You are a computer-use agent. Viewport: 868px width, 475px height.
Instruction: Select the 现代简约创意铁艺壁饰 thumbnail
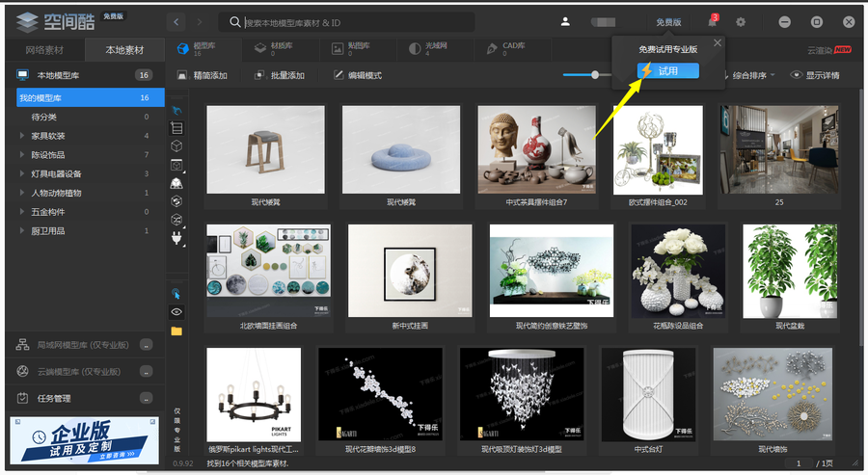[x=552, y=271]
